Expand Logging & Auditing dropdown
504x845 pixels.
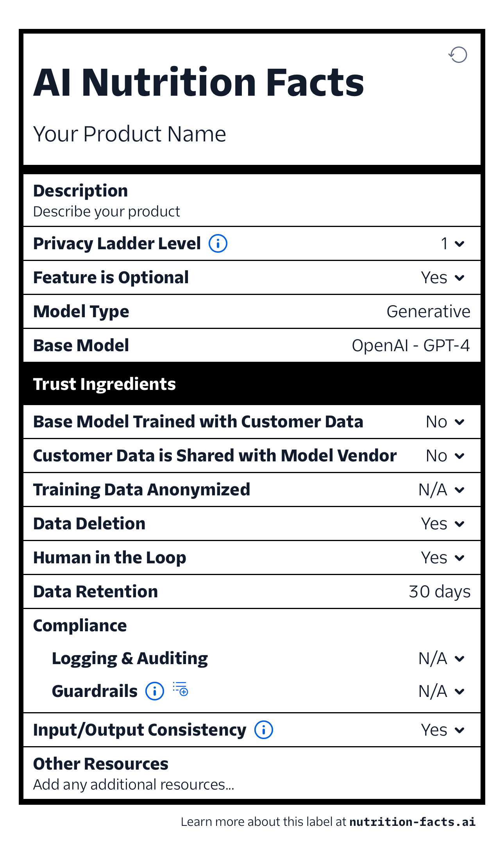[442, 658]
